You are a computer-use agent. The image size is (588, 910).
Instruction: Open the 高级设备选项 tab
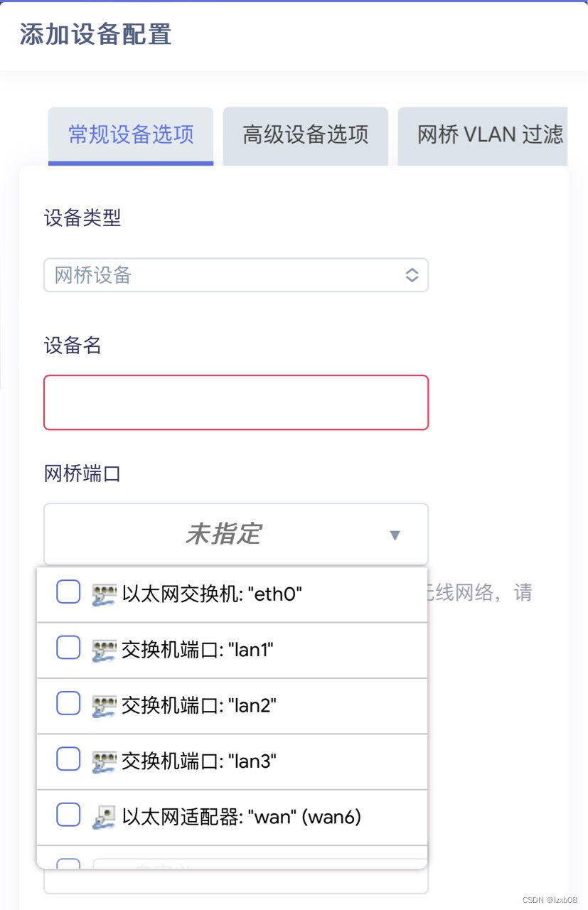[x=305, y=135]
